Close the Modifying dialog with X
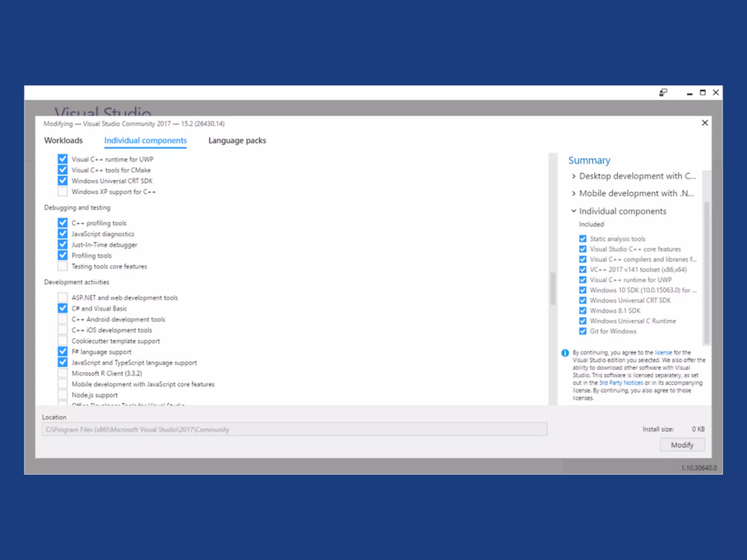 [x=705, y=123]
